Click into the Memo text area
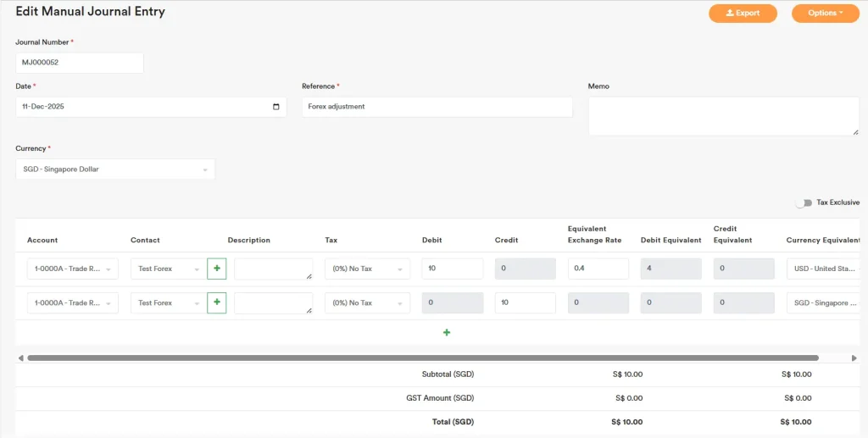The image size is (868, 438). 723,115
